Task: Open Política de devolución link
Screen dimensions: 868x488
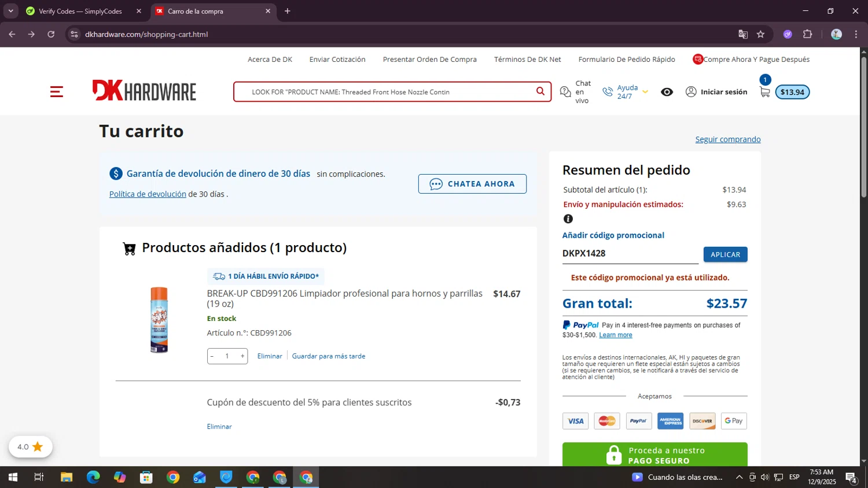Action: point(148,194)
